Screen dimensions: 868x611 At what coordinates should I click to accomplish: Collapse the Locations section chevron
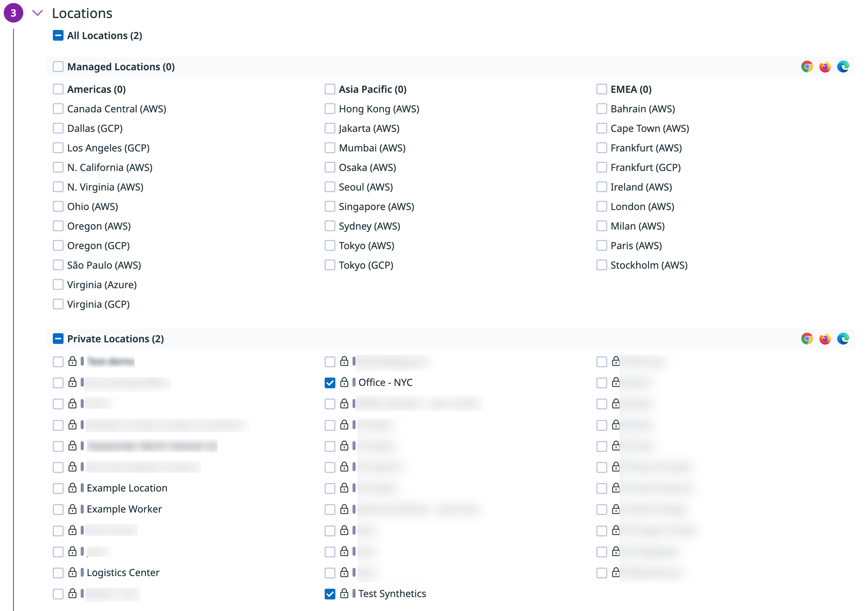click(x=38, y=13)
